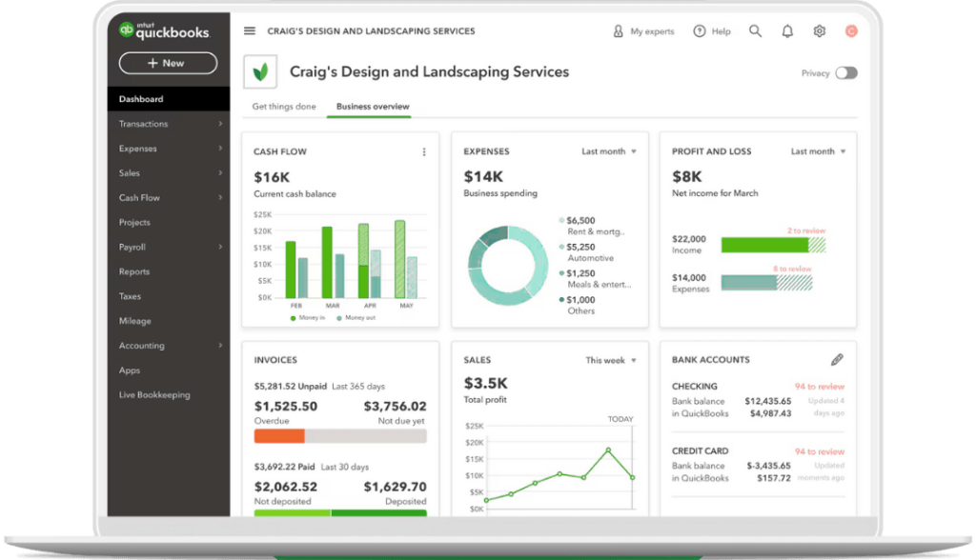
Task: Open search with the magnifier icon
Action: pyautogui.click(x=755, y=30)
